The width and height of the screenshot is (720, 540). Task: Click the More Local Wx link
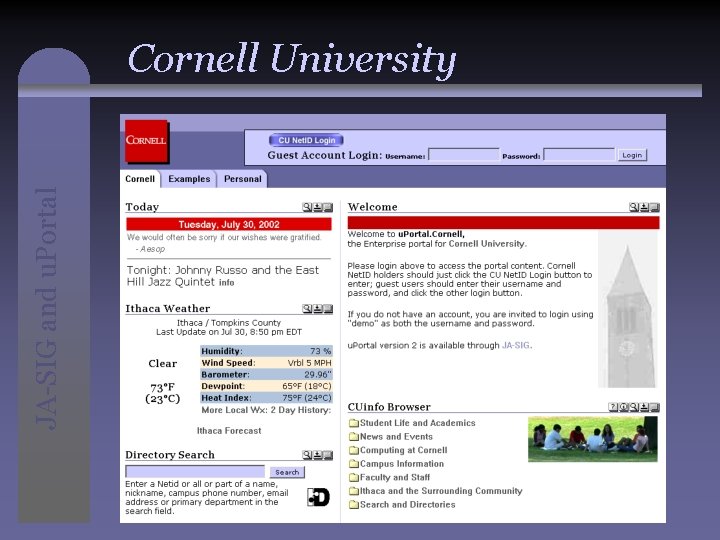tap(235, 410)
